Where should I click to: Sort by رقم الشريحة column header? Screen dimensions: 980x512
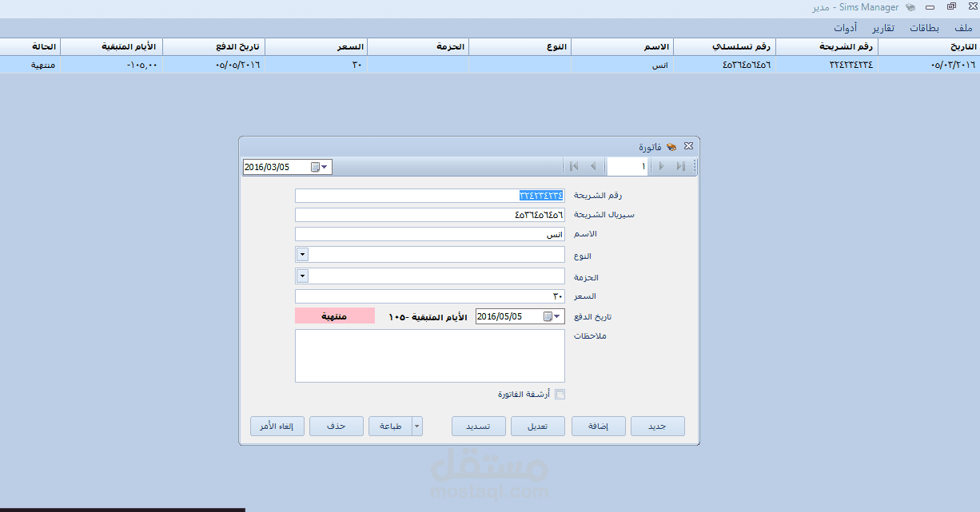[x=827, y=46]
